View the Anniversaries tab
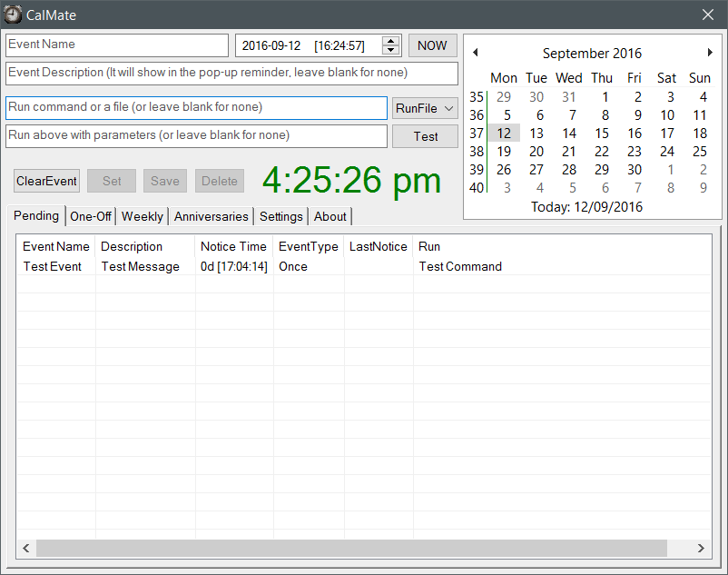Image resolution: width=728 pixels, height=575 pixels. pos(211,216)
